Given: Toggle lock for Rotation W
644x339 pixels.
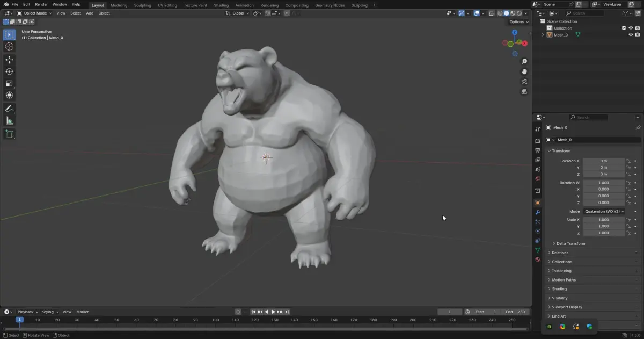Looking at the screenshot, I should click(629, 183).
